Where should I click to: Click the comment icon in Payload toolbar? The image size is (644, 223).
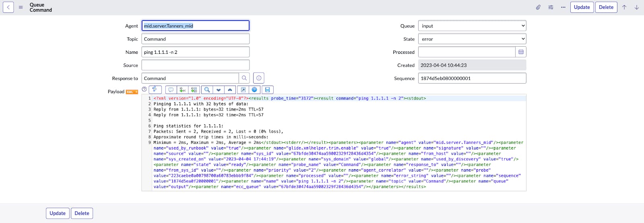pyautogui.click(x=171, y=90)
